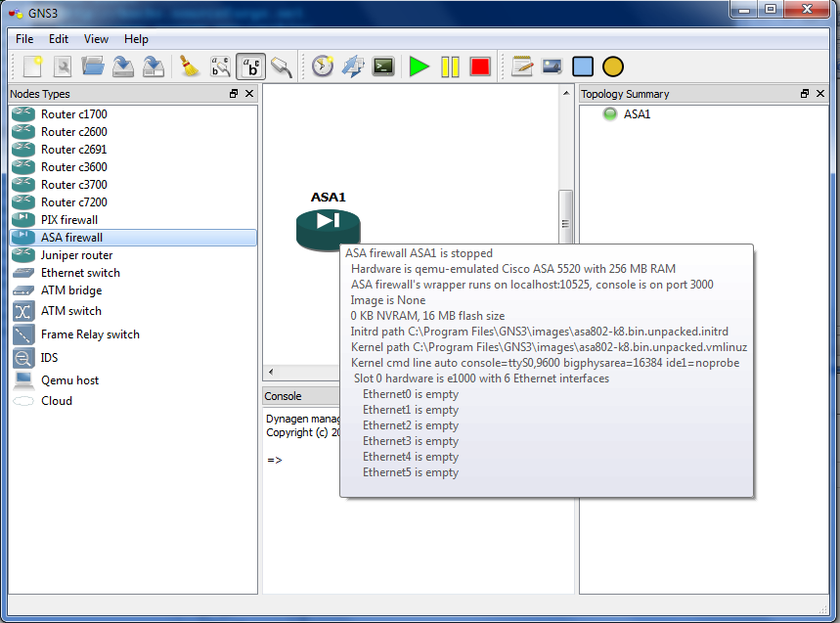
Task: Select PIX firewall node type
Action: [x=133, y=220]
